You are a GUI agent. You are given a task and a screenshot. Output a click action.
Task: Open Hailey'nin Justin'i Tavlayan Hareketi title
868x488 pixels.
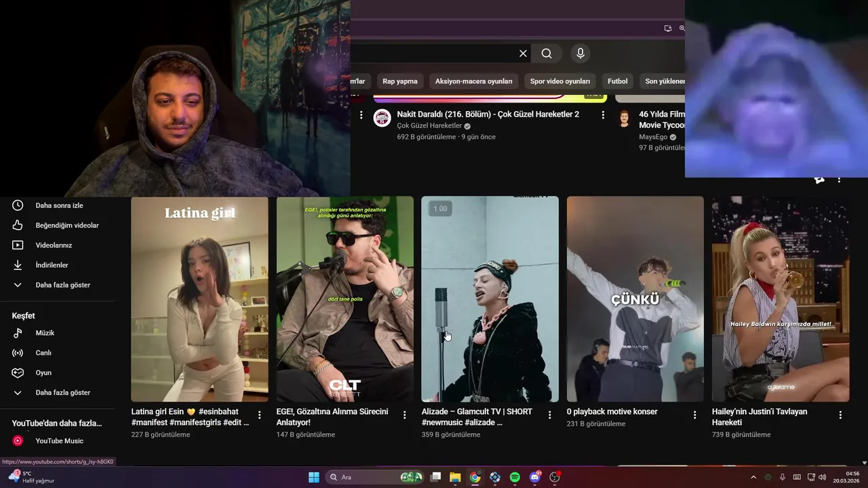pos(759,417)
